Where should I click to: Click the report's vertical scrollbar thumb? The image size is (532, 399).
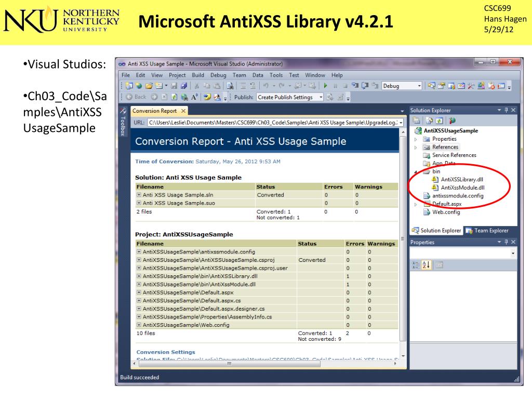point(403,239)
